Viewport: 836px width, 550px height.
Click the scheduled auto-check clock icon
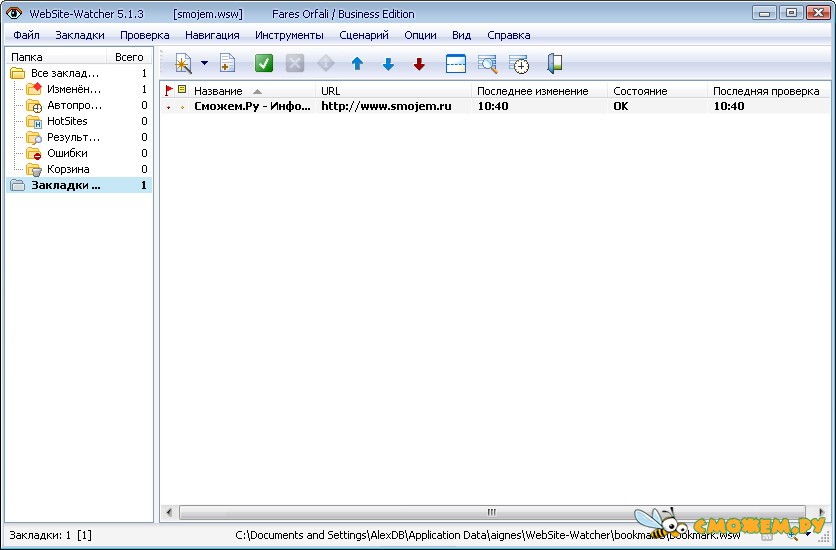point(519,64)
